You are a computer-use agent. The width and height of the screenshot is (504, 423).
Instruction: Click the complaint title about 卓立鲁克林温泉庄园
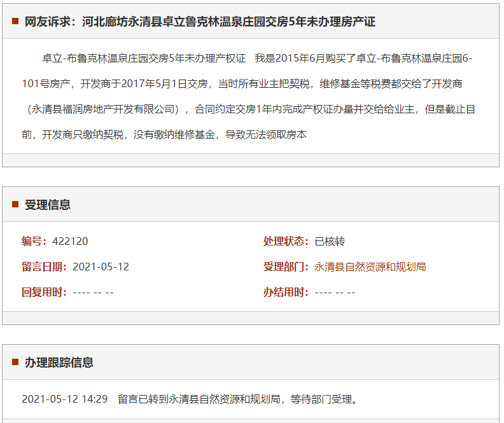pos(200,22)
